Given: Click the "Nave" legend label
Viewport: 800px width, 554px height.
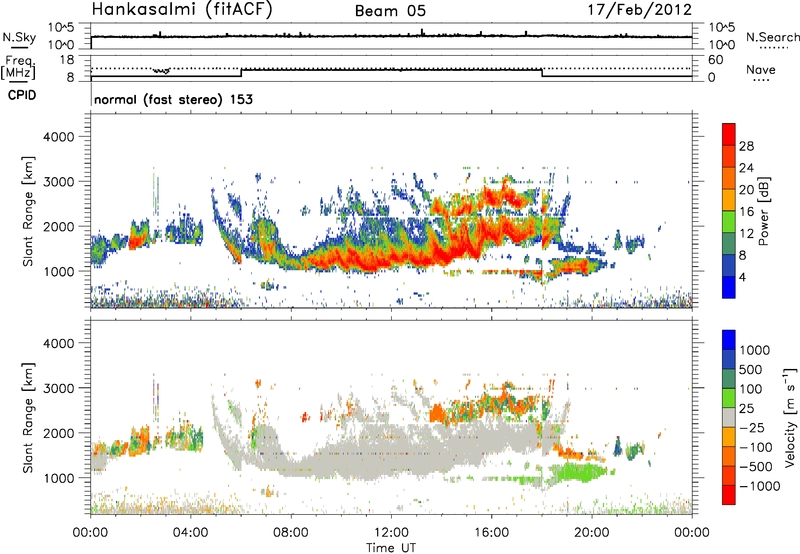Looking at the screenshot, I should coord(761,69).
